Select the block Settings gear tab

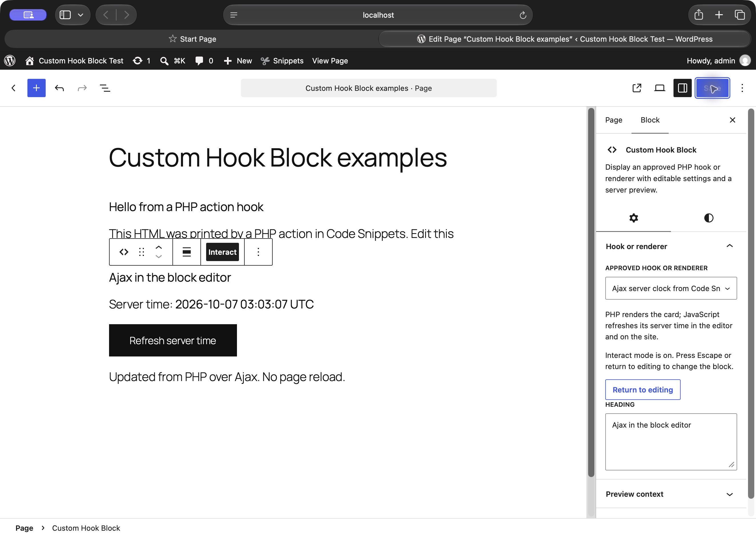click(634, 218)
